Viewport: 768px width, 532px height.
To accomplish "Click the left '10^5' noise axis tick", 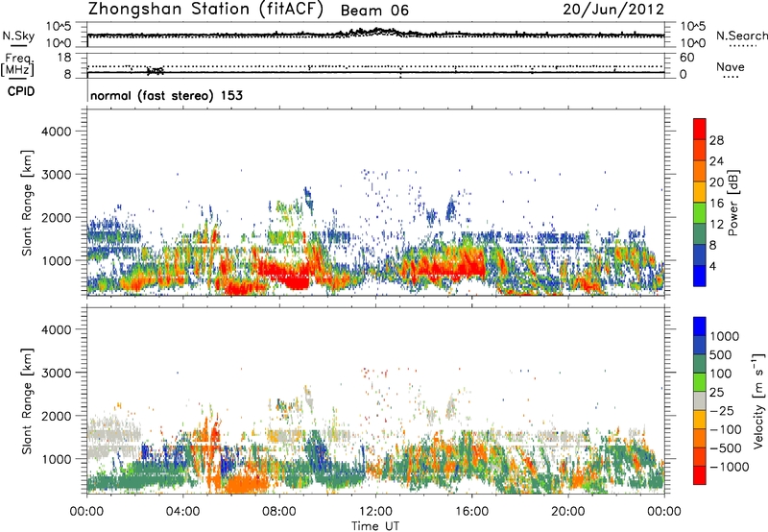I will (59, 27).
